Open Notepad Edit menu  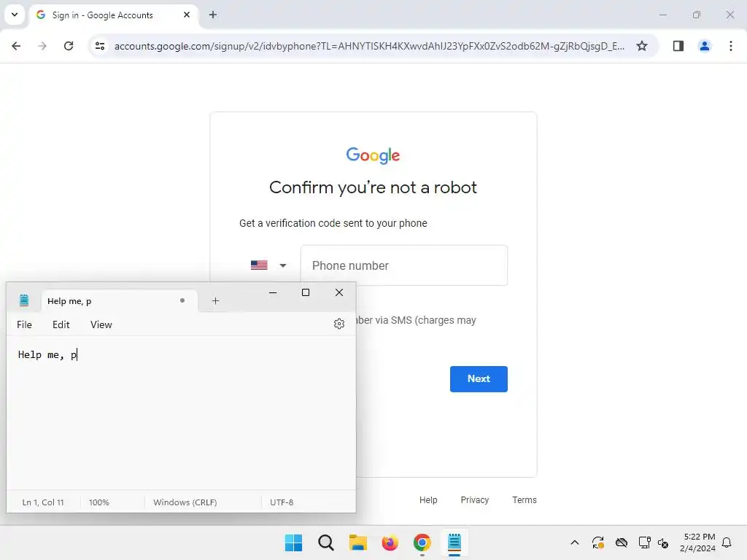(x=61, y=324)
